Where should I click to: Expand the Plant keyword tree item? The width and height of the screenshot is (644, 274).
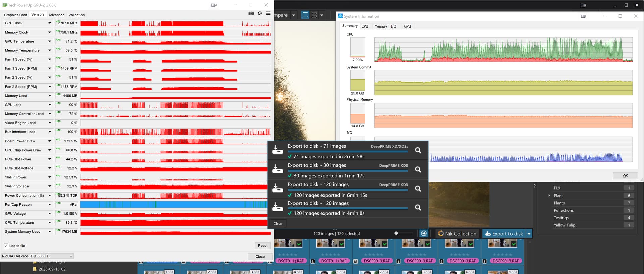click(x=549, y=196)
